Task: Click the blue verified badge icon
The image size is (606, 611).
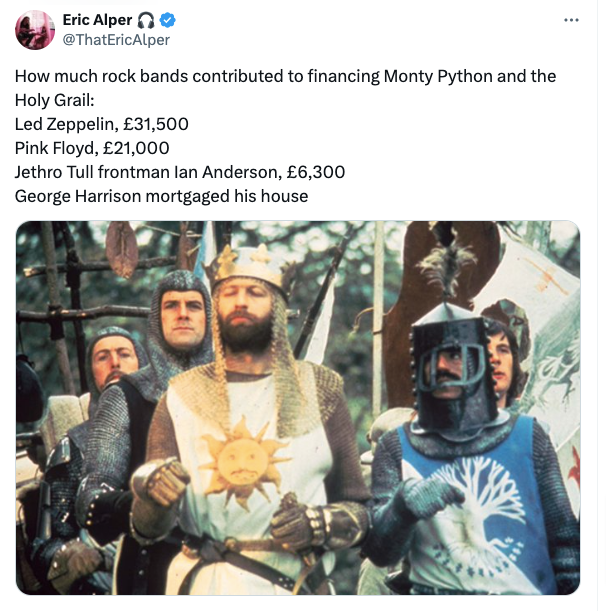Action: tap(168, 20)
